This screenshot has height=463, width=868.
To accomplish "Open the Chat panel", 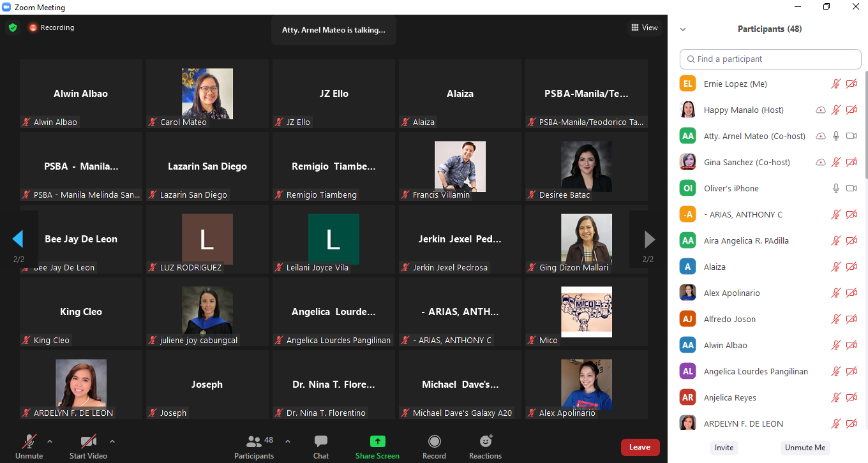I will point(321,441).
